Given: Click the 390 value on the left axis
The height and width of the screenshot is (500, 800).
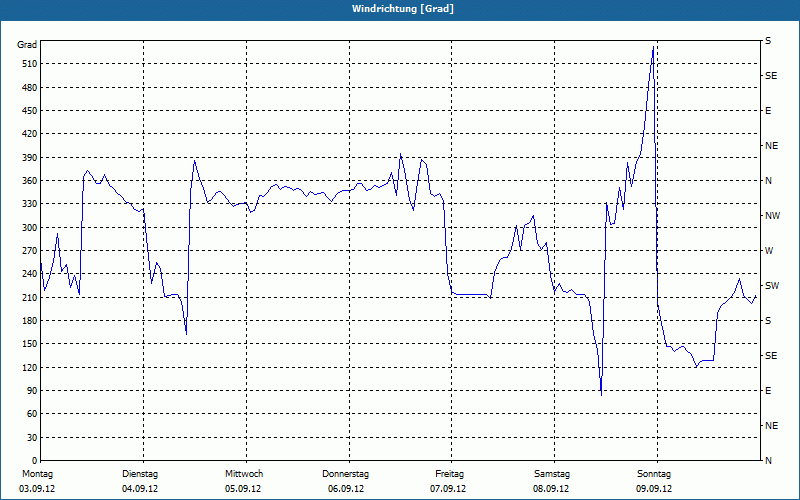Looking at the screenshot, I should click(29, 157).
